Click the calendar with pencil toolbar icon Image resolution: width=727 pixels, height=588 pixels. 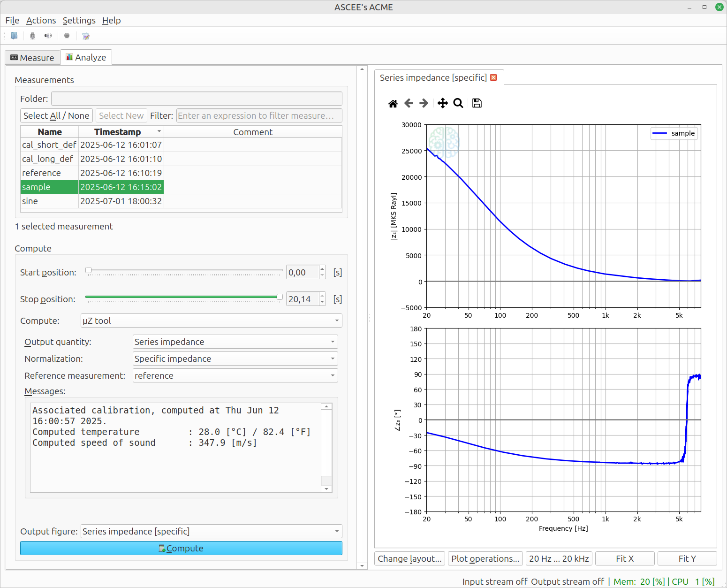pyautogui.click(x=85, y=36)
